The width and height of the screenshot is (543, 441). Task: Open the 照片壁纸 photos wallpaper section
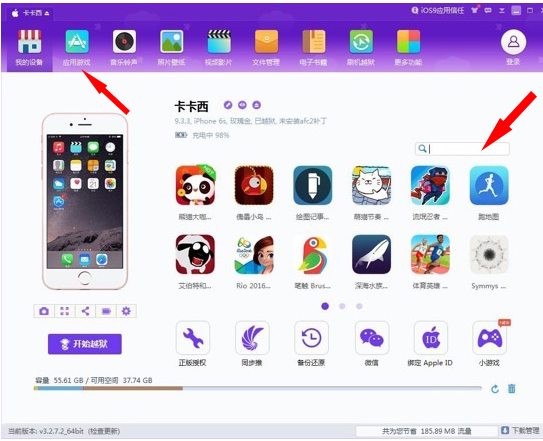point(171,48)
